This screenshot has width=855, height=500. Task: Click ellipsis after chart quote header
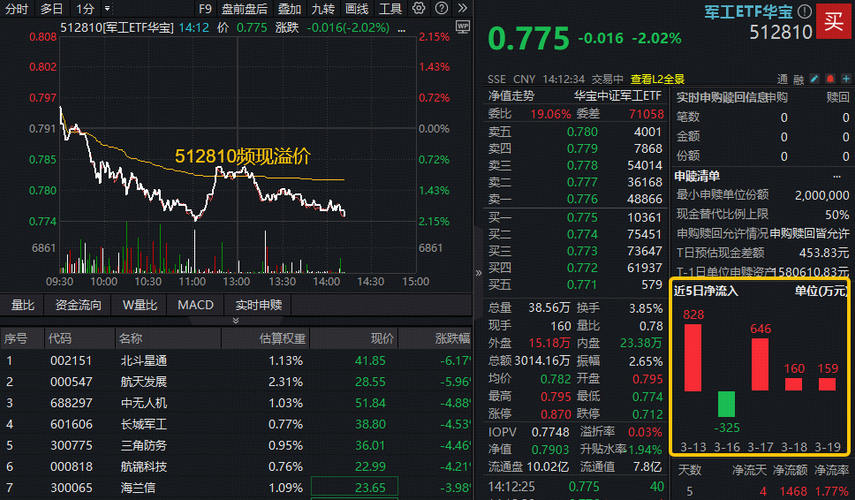(401, 29)
